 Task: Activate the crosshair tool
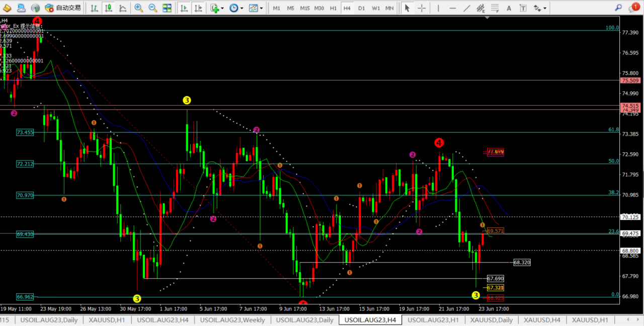[422, 8]
